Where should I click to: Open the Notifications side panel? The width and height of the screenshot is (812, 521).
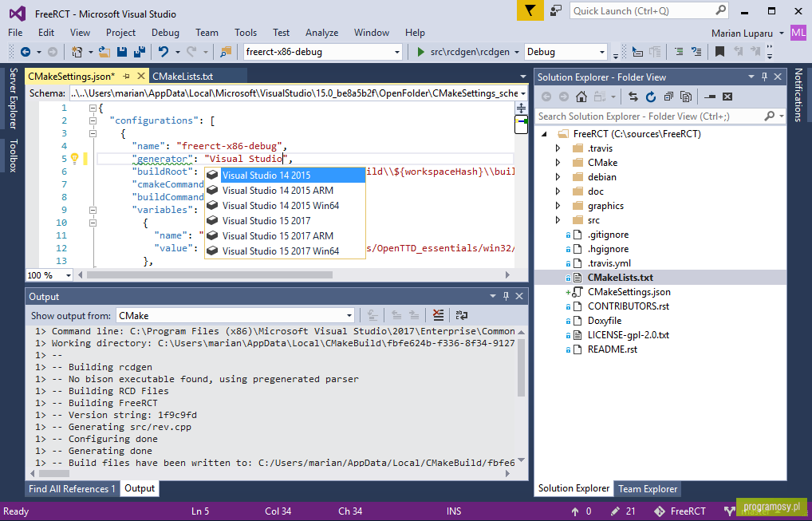tap(798, 95)
